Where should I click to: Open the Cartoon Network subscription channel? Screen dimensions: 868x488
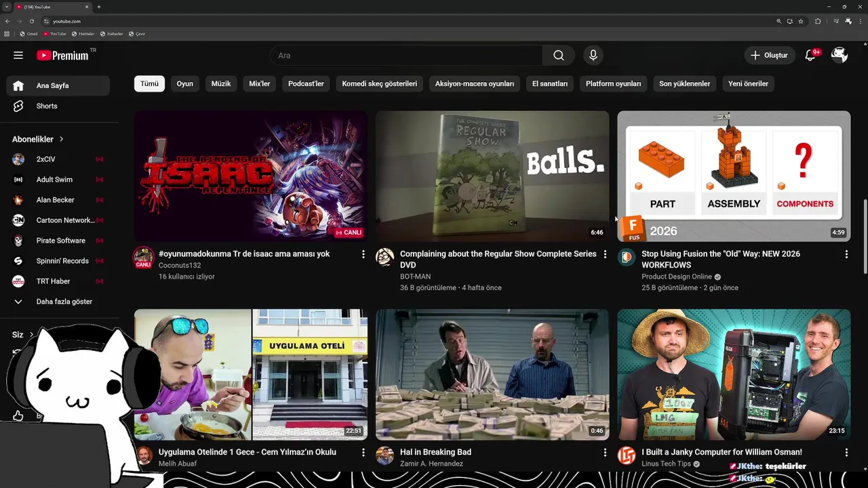pyautogui.click(x=58, y=220)
